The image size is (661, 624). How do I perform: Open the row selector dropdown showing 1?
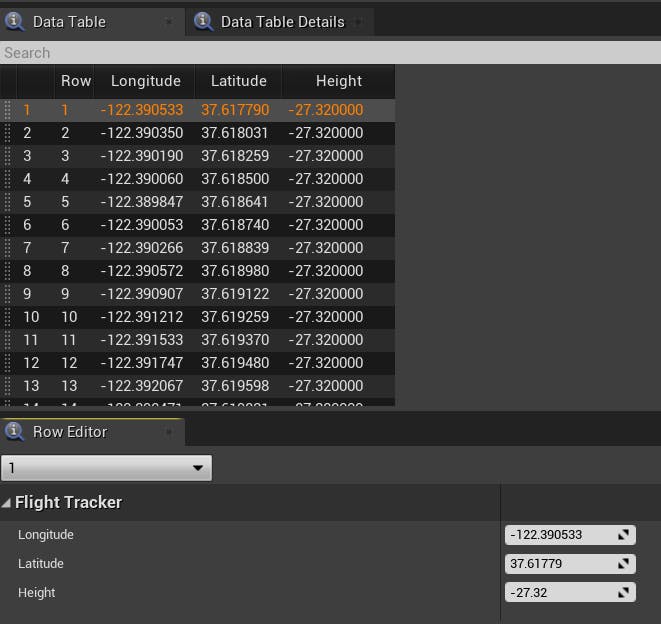coord(106,468)
